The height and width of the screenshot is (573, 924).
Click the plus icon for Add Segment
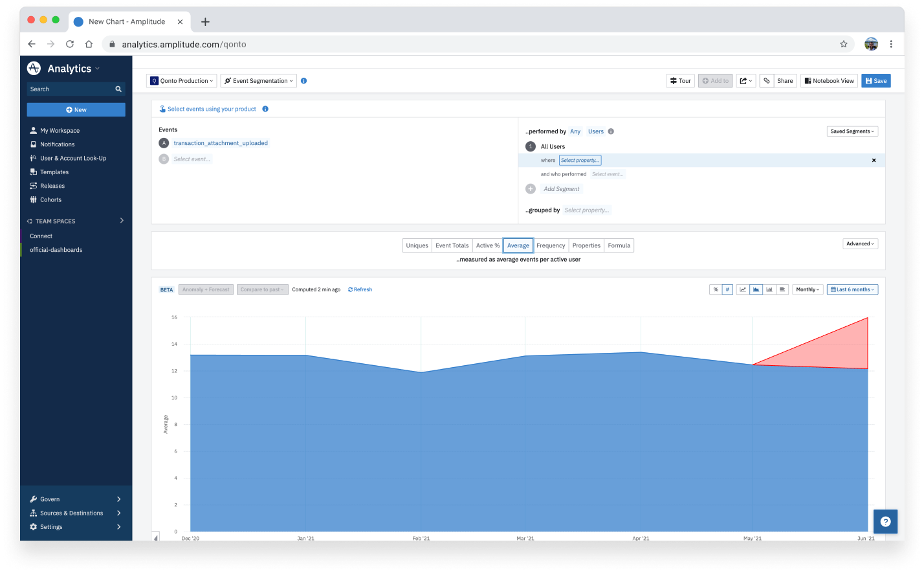[531, 189]
